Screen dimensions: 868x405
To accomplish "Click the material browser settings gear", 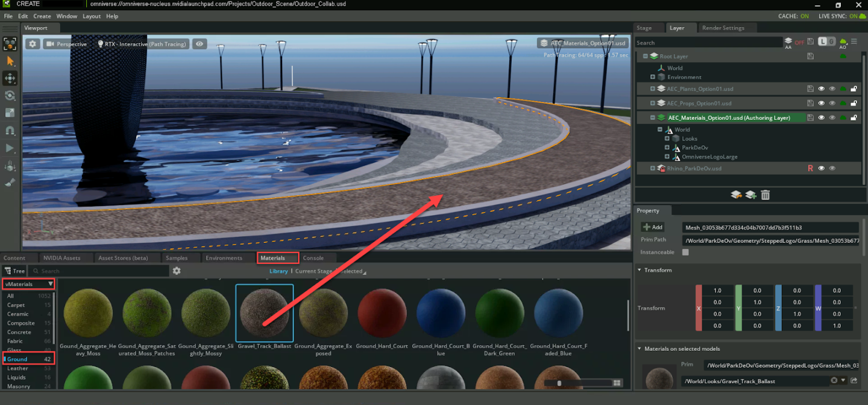I will (177, 271).
